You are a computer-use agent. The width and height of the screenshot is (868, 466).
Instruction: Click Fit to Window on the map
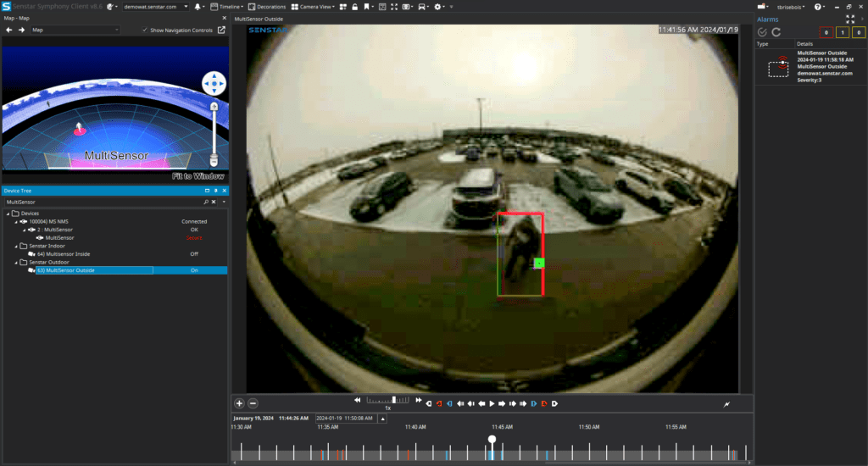(198, 176)
